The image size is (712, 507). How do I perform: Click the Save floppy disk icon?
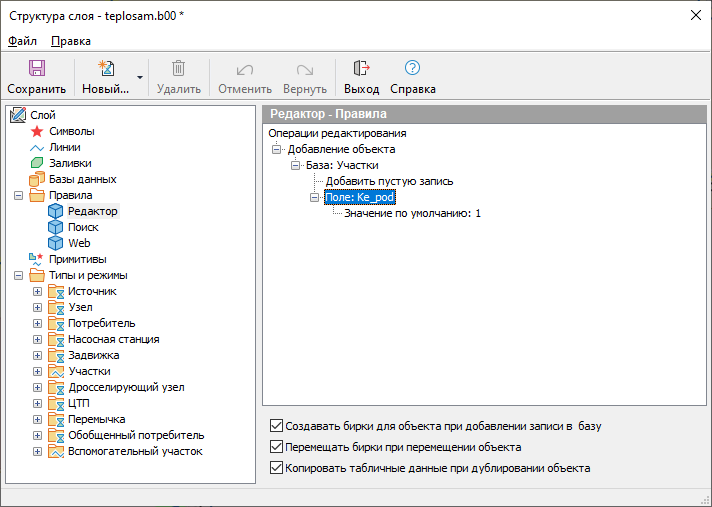point(37,69)
